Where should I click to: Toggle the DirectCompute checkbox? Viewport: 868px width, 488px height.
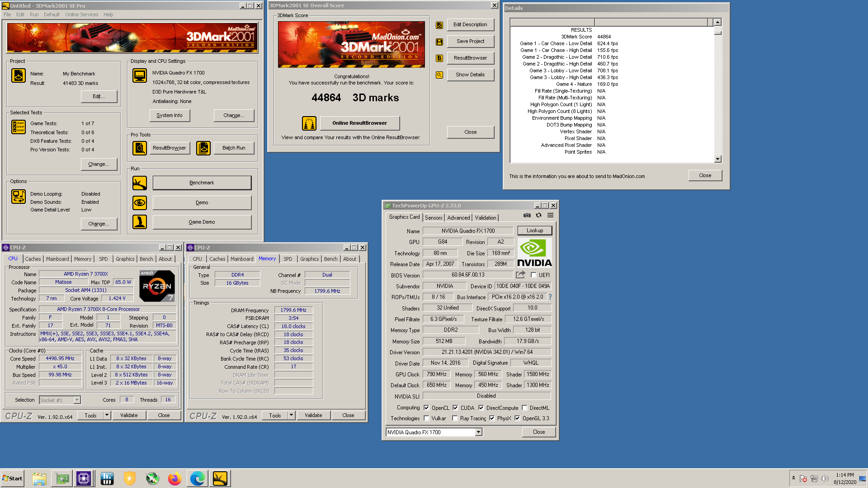coord(481,408)
